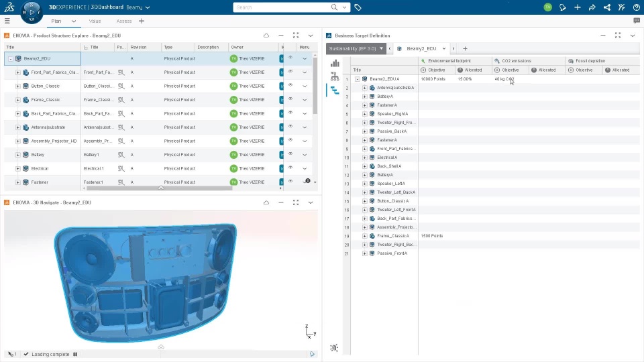The image size is (644, 362).
Task: Open the tools icon in top bar
Action: tap(622, 7)
